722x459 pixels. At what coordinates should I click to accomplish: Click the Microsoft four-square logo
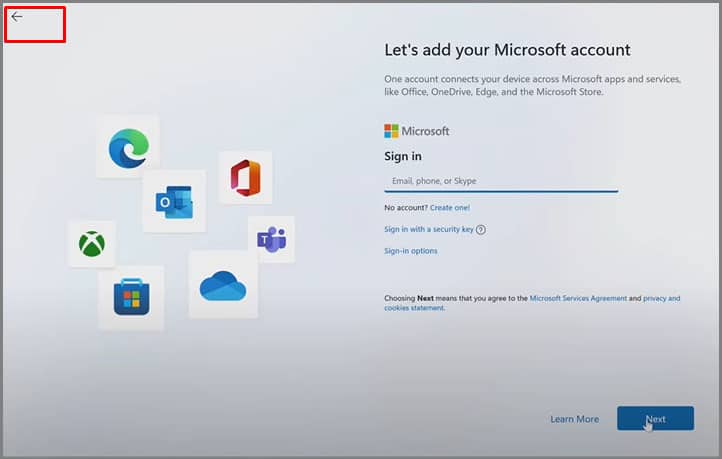coord(391,131)
